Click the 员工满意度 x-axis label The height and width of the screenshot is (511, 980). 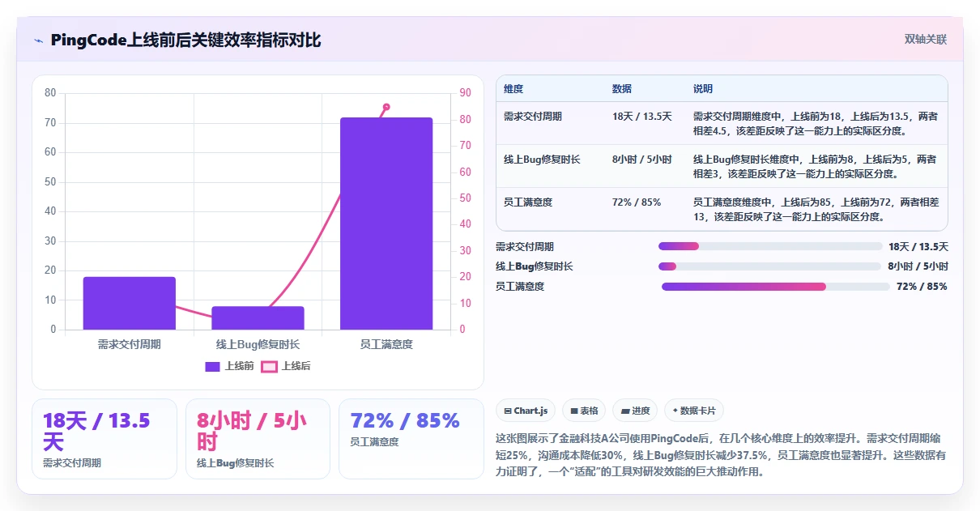[x=386, y=344]
